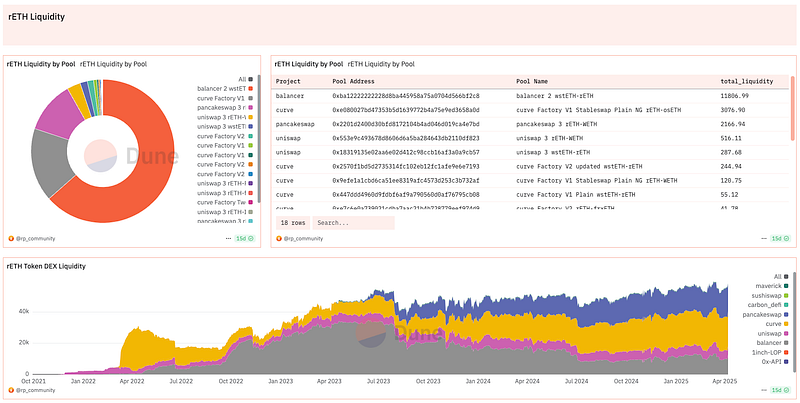Open the three-dot menu of the pie chart panel
The width and height of the screenshot is (800, 403).
tap(228, 238)
